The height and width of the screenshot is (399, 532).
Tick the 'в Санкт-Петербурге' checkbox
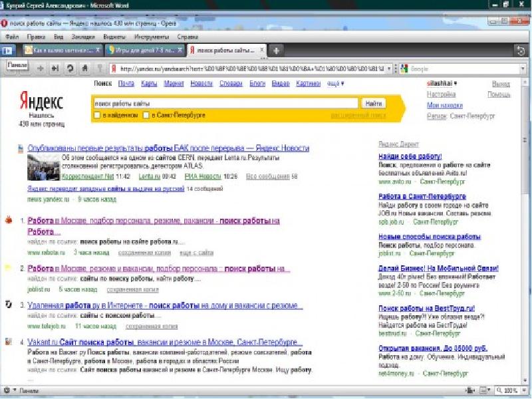click(x=146, y=115)
